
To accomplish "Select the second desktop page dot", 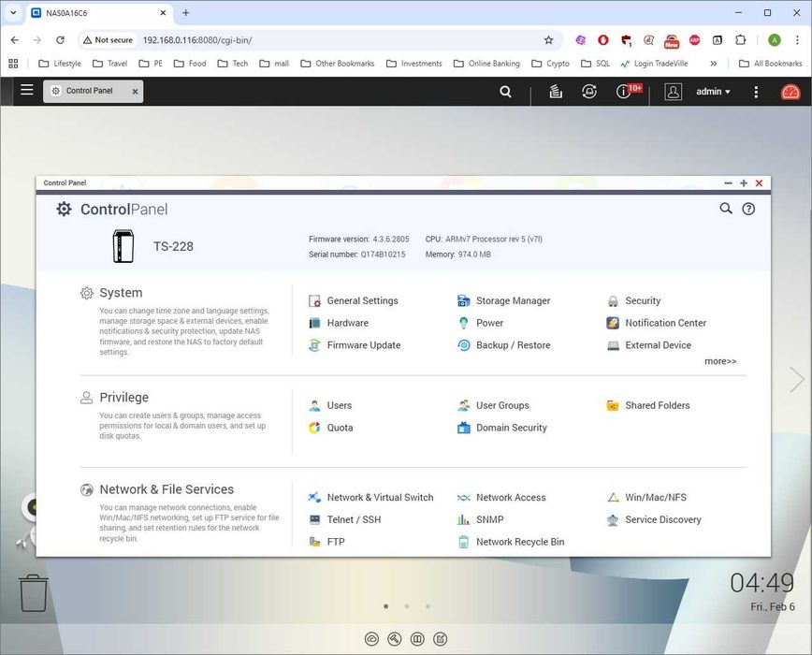I will [407, 606].
